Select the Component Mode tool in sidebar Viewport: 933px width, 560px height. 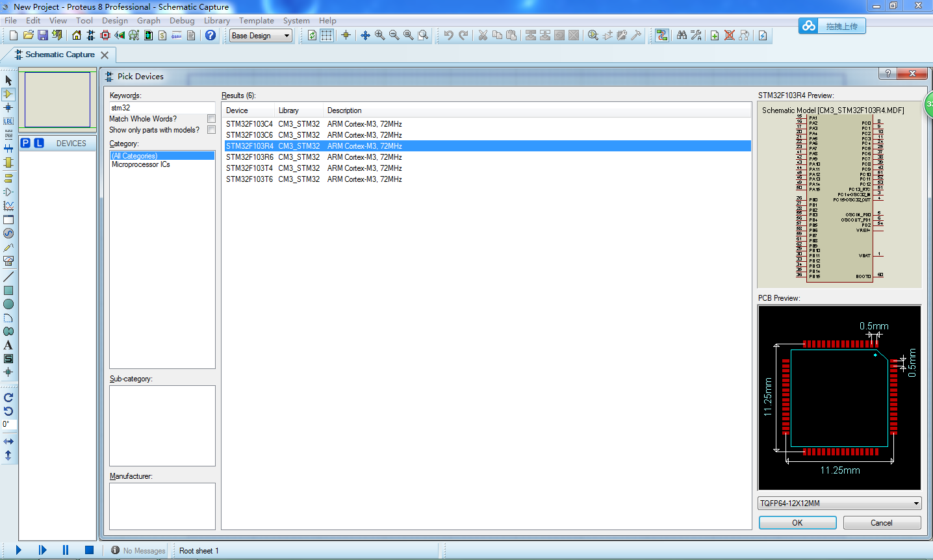pyautogui.click(x=8, y=94)
